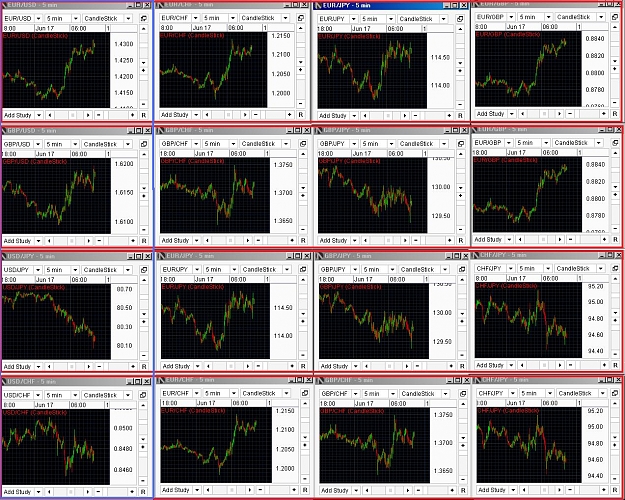Open Add Study in the active blue-titled EUR/JPY window
625x500 pixels.
click(338, 116)
